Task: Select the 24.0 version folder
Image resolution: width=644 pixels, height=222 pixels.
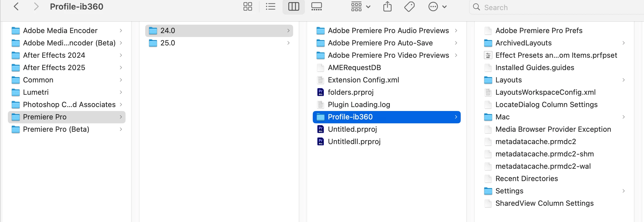Action: click(x=219, y=31)
